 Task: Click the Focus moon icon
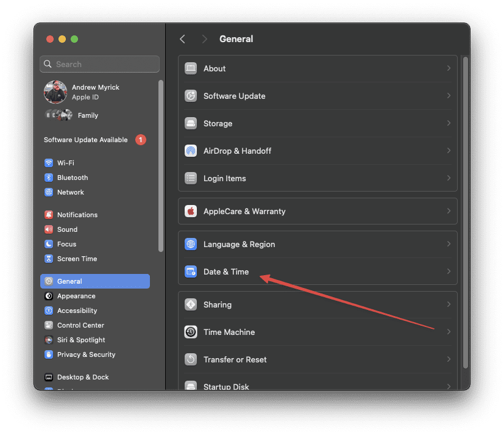pyautogui.click(x=49, y=244)
